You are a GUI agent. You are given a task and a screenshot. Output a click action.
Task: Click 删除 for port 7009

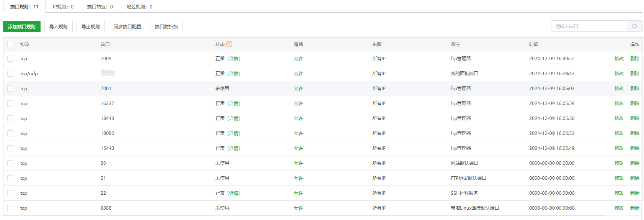click(635, 59)
